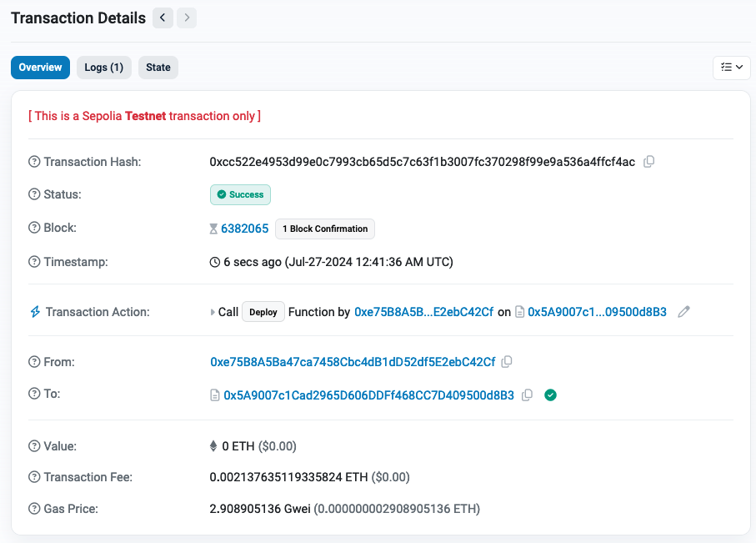Viewport: 756px width, 543px height.
Task: Go to next transaction arrow
Action: [x=187, y=18]
